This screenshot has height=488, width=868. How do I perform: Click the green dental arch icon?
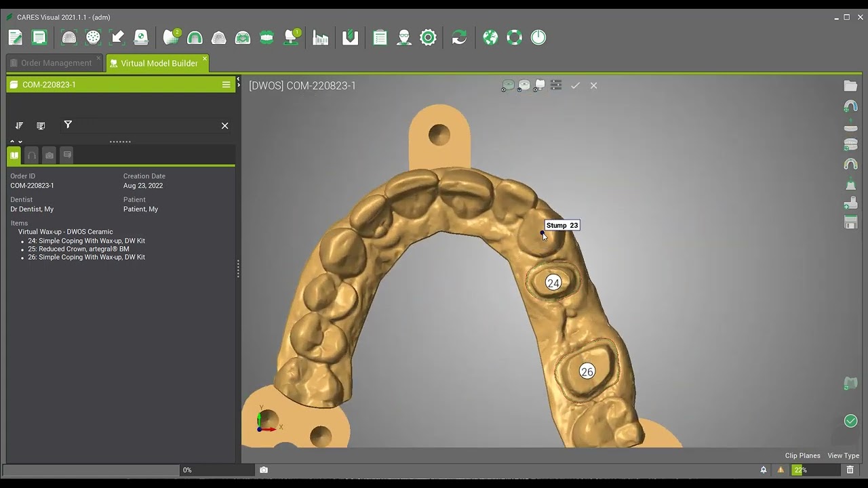[195, 37]
